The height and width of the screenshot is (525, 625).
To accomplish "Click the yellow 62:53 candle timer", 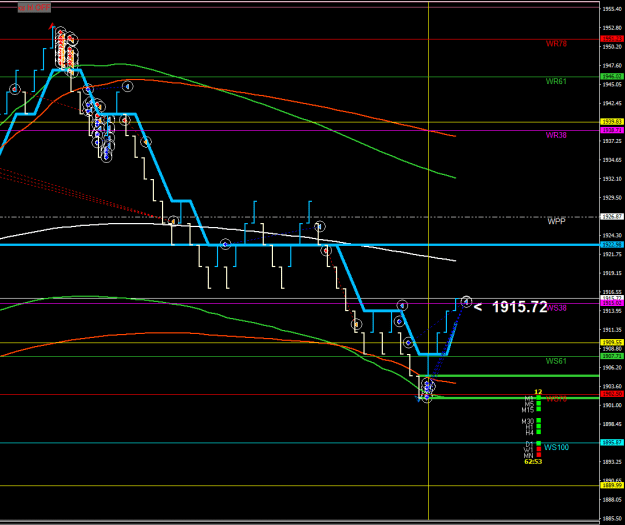I will (x=533, y=462).
